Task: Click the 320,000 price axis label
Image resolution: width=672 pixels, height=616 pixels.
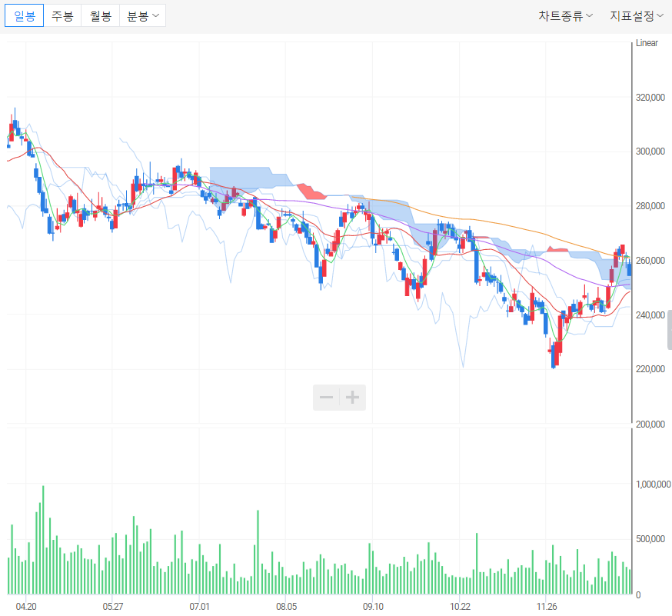Action: pyautogui.click(x=650, y=98)
